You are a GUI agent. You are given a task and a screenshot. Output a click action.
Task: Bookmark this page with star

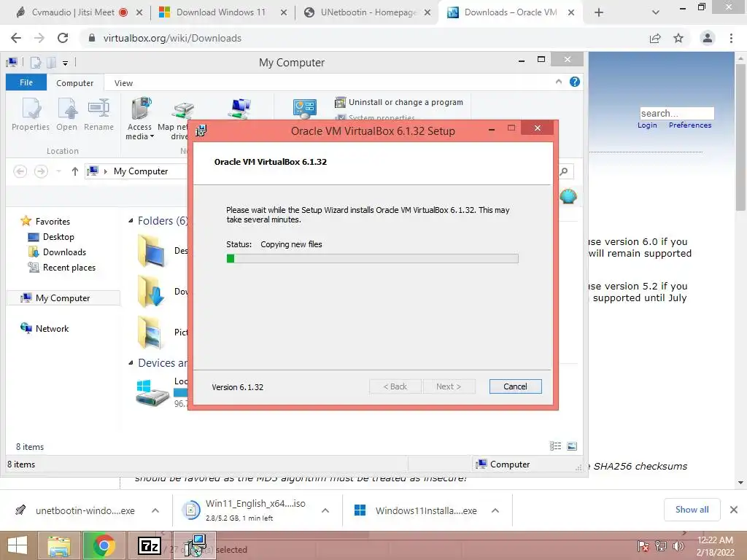pos(678,38)
